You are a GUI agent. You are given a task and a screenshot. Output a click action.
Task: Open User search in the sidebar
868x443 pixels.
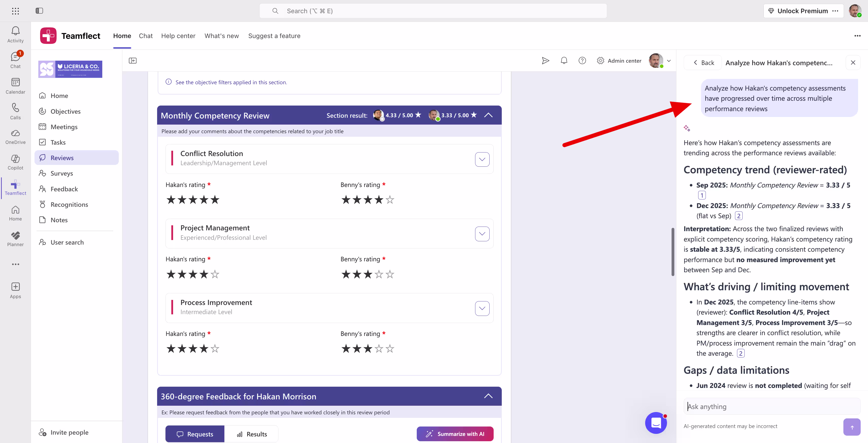[x=76, y=242]
